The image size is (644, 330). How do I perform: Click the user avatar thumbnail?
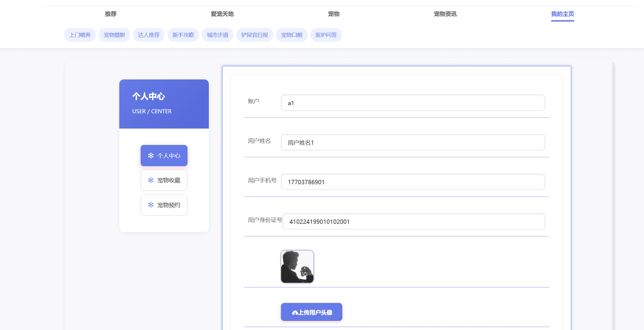point(297,266)
